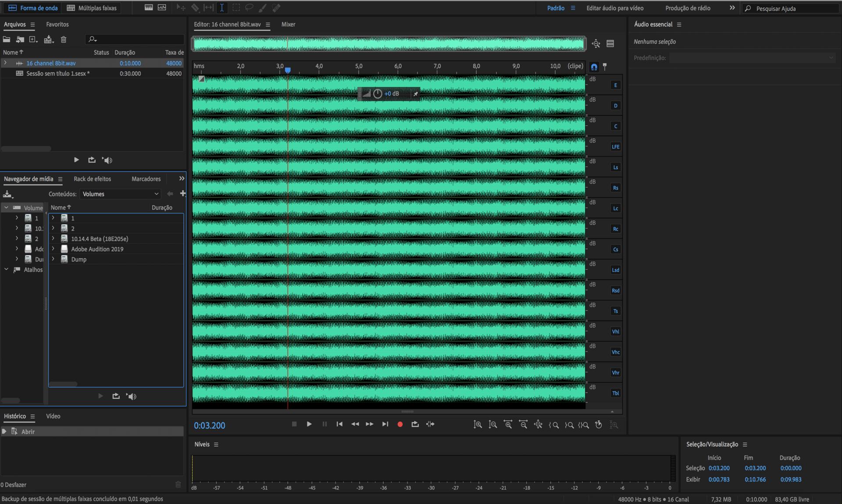Toggle the LFE channel enable button
This screenshot has height=504, width=842.
[615, 147]
